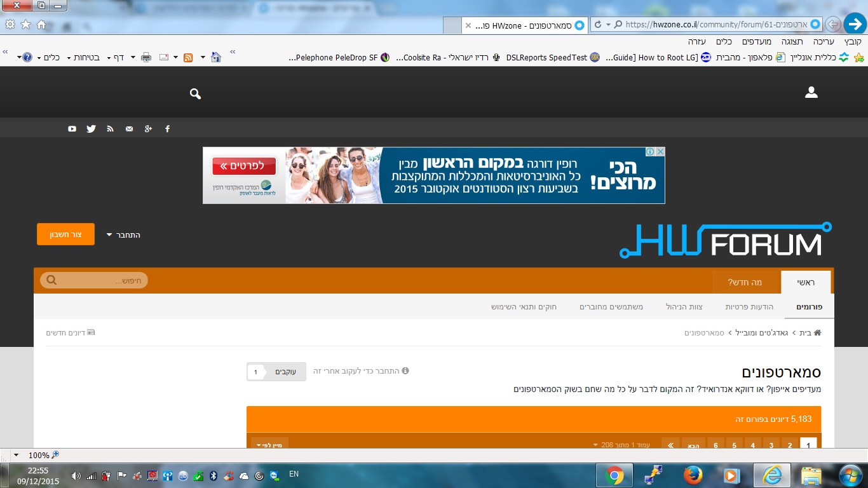Screen dimensions: 868x488
Task: Open the הודעות פרטיות sub-tab
Action: pyautogui.click(x=749, y=307)
